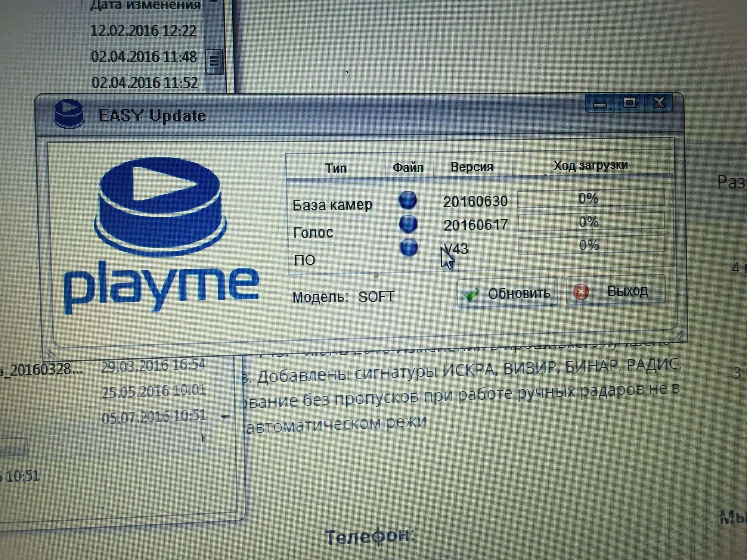Viewport: 747px width, 560px height.
Task: Select the Тип column header
Action: (x=336, y=168)
